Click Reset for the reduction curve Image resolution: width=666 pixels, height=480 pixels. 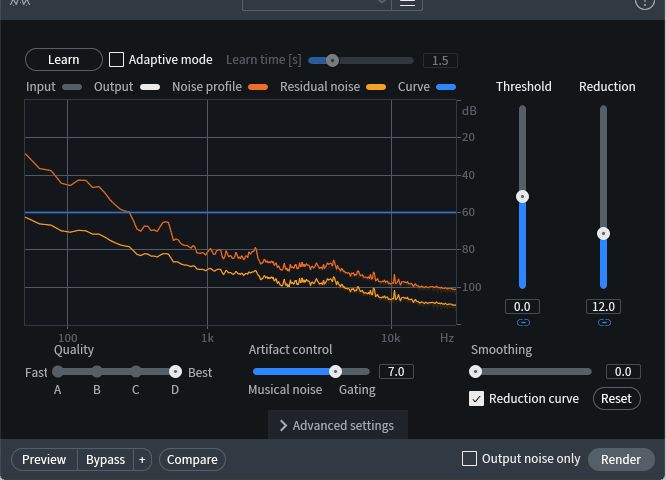pyautogui.click(x=616, y=398)
